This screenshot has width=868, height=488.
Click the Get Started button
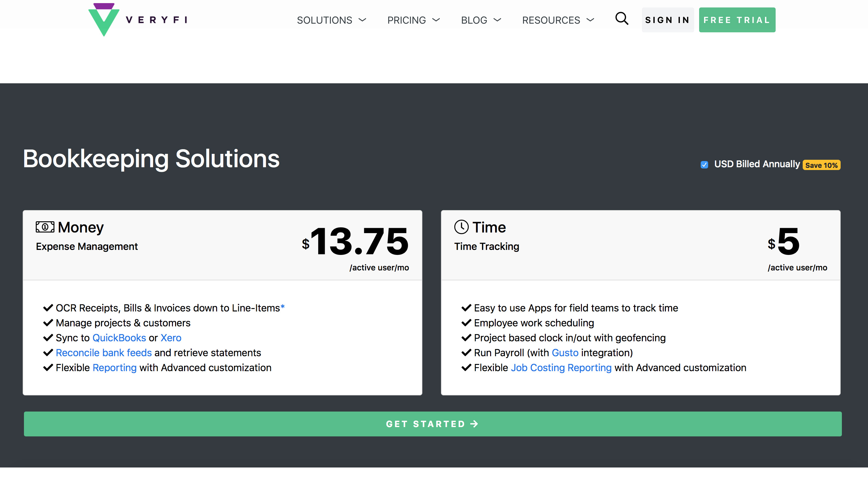tap(433, 424)
